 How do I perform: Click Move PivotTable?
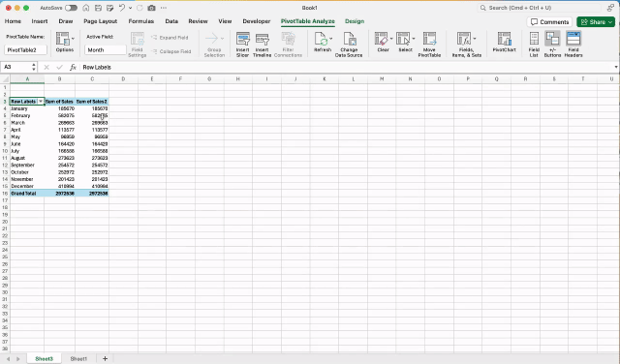[429, 45]
